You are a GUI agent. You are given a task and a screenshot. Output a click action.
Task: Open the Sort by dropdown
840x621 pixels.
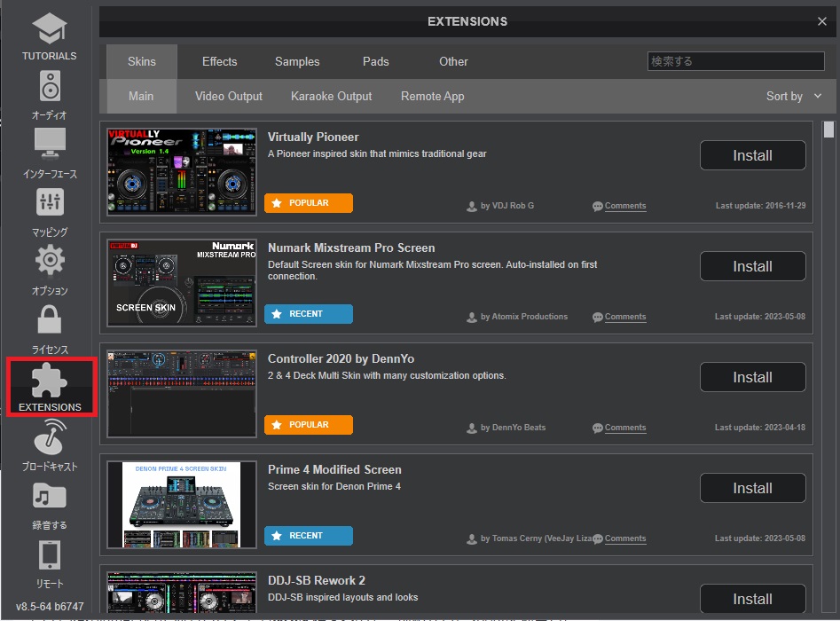point(794,97)
